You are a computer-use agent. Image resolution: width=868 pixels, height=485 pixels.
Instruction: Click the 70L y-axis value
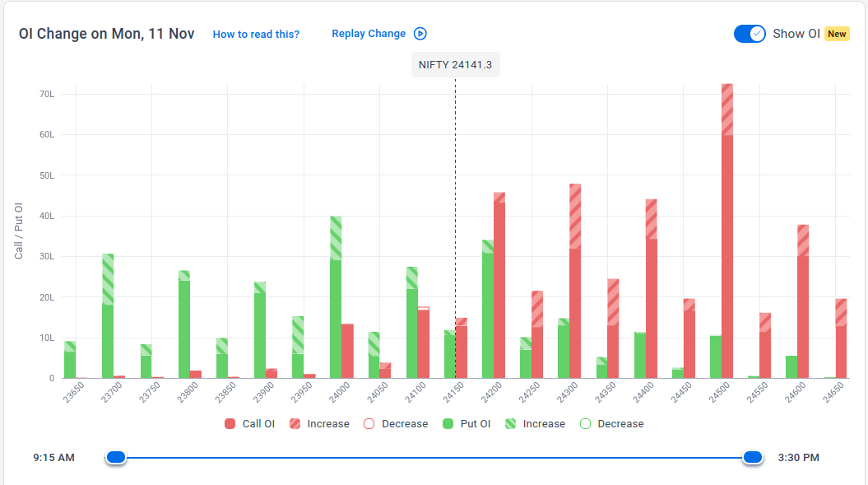(47, 94)
